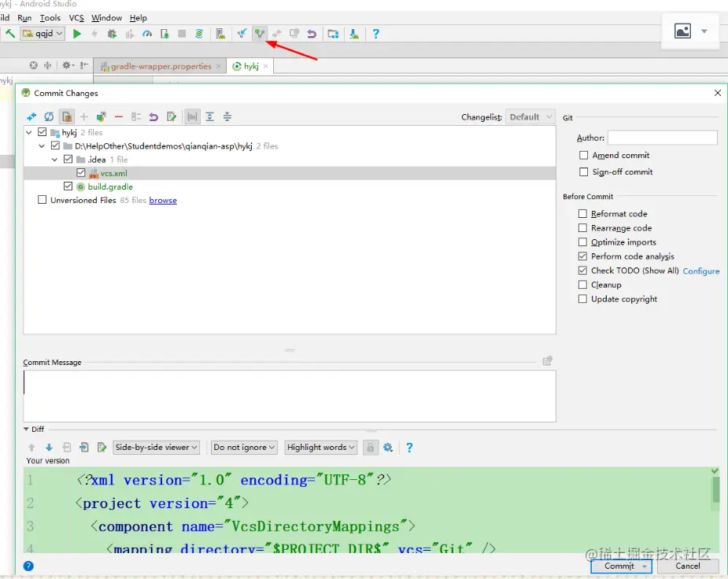Click the red Delete minus icon
This screenshot has width=728, height=579.
(x=119, y=117)
